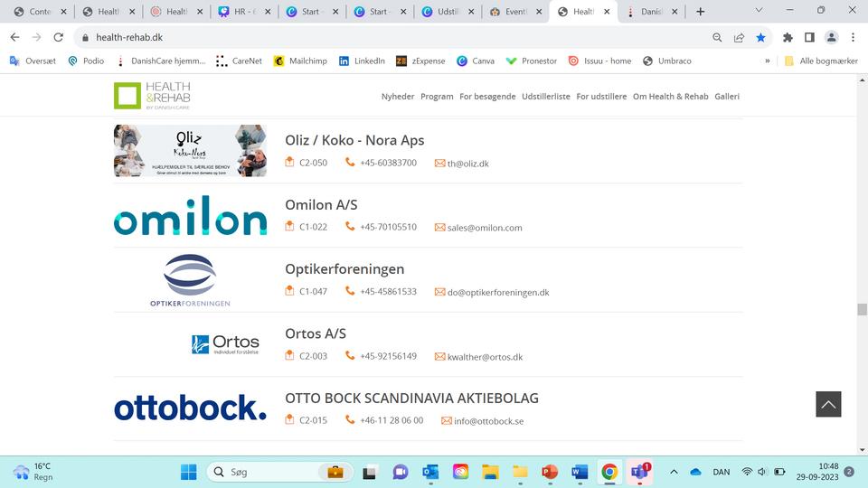
Task: Switch to the Event browser tab
Action: pyautogui.click(x=514, y=12)
